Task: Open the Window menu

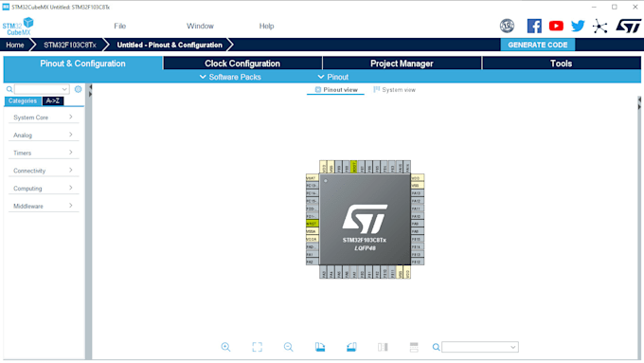Action: (200, 26)
